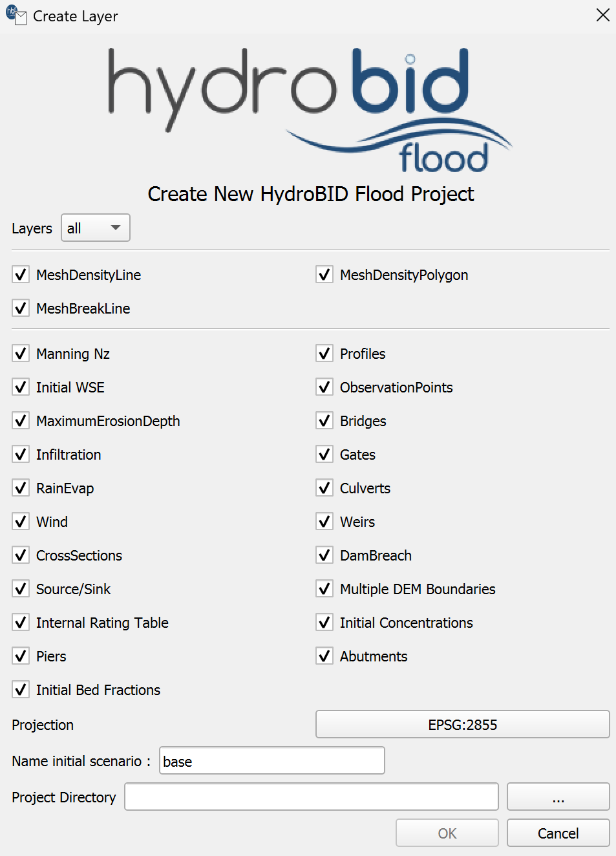Uncheck the RainEvap option

point(21,488)
